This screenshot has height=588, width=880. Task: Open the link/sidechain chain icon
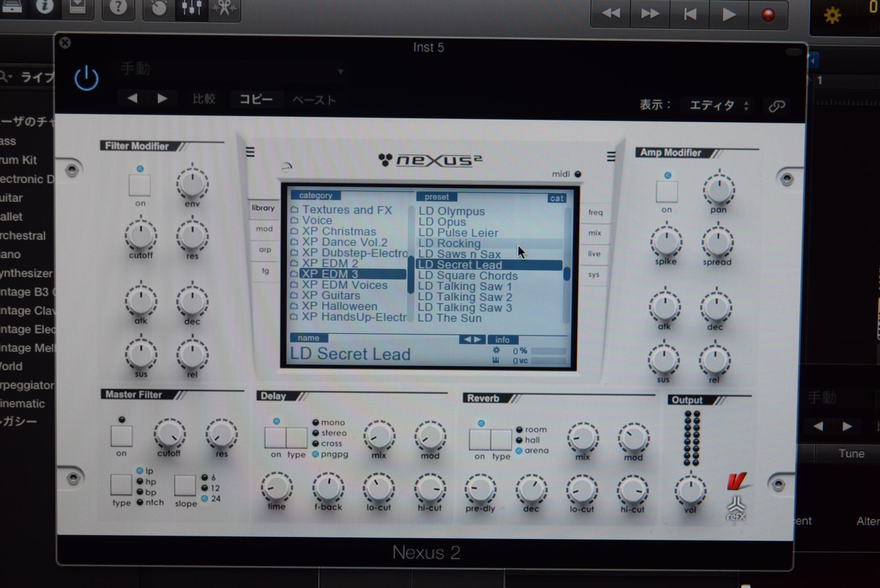[777, 107]
